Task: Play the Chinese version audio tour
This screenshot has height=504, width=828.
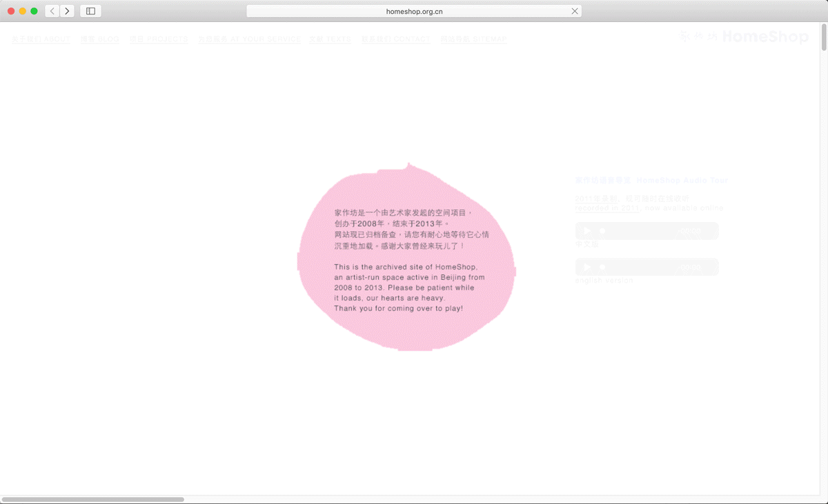Action: [587, 231]
